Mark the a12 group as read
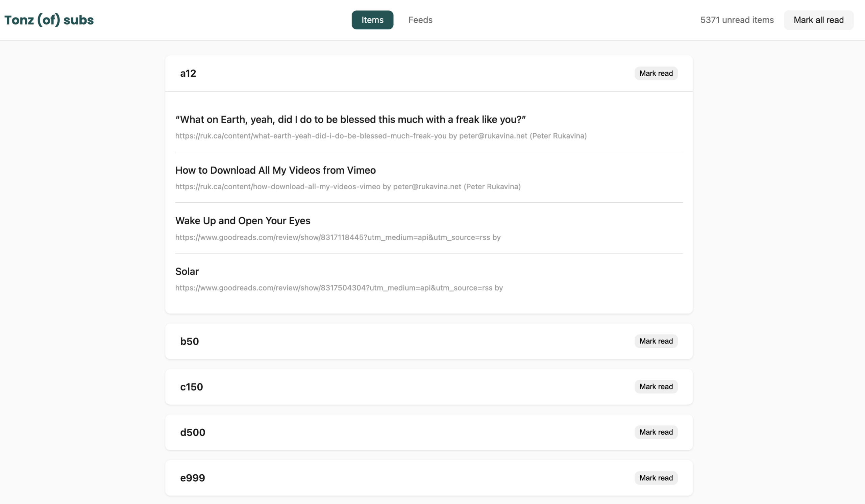 [656, 73]
